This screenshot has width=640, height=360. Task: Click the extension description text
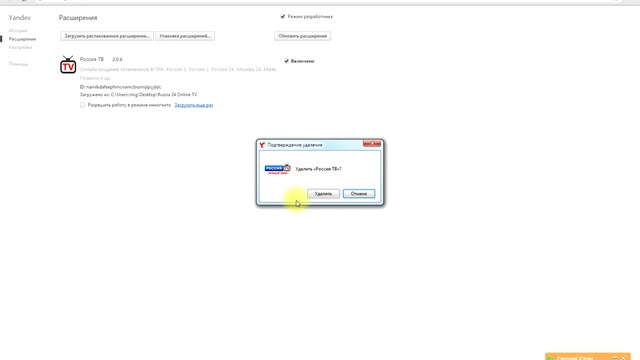[x=178, y=73]
